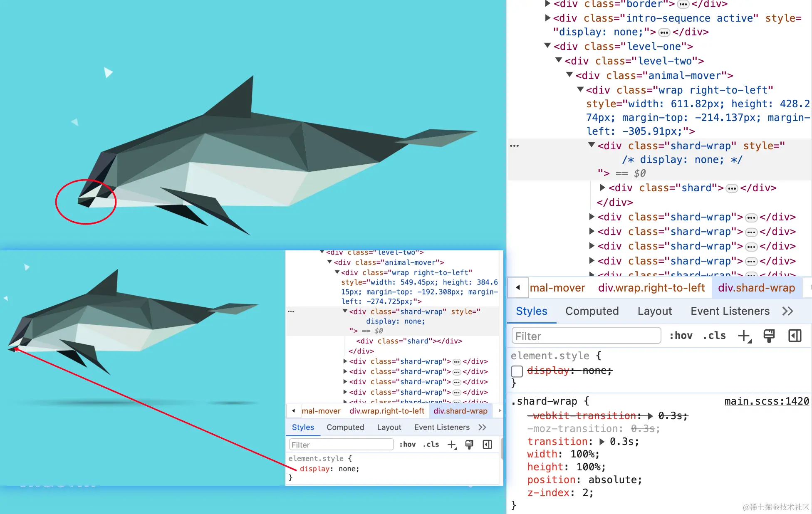Click into the styles Filter field

pyautogui.click(x=586, y=336)
